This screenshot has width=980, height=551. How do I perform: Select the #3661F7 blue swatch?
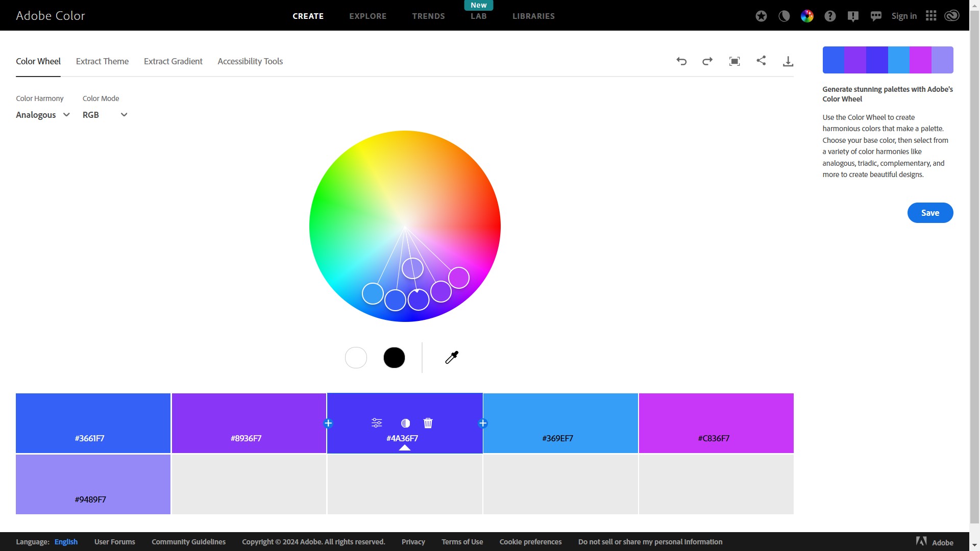[93, 423]
